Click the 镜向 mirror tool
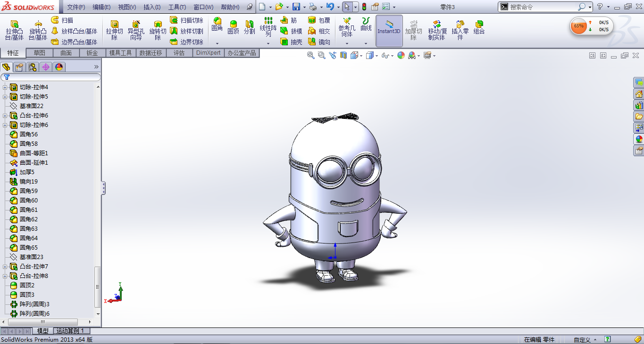The width and height of the screenshot is (644, 344). [x=319, y=42]
